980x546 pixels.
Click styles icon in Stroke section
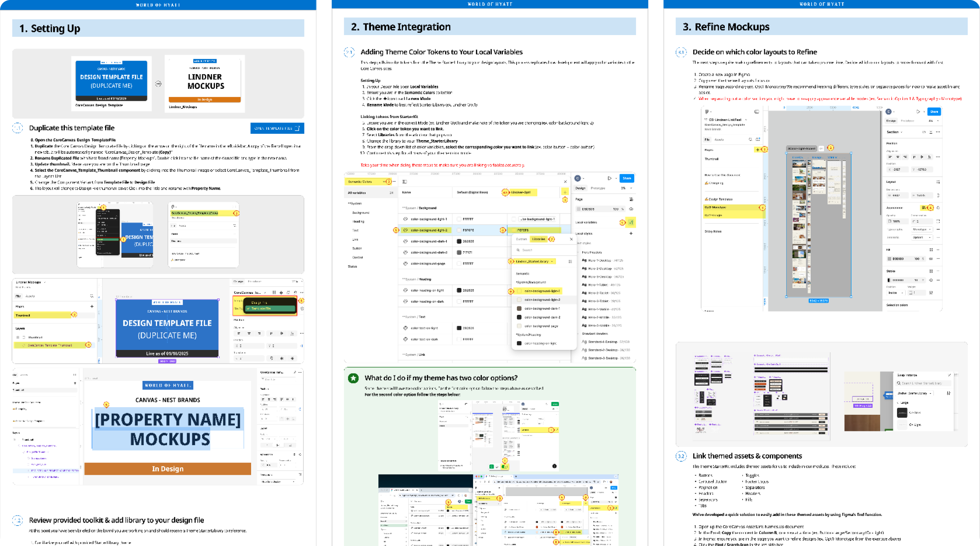click(x=931, y=271)
